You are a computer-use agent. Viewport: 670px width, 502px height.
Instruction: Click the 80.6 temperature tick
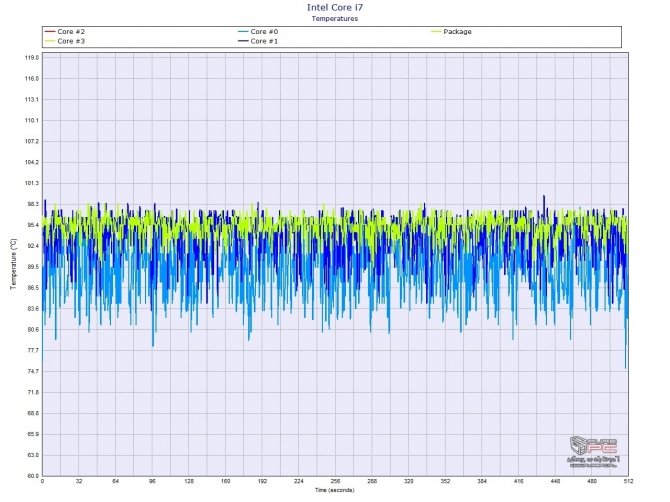click(x=33, y=329)
